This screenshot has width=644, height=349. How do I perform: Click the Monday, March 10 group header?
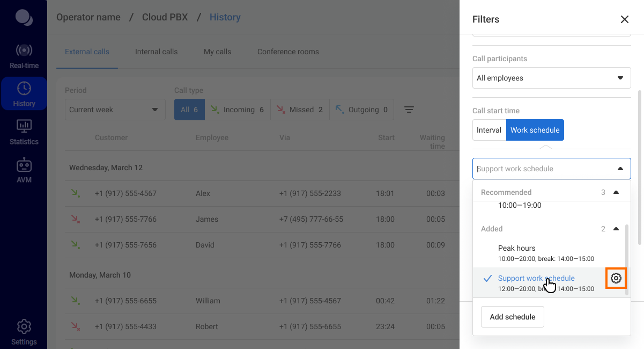100,275
